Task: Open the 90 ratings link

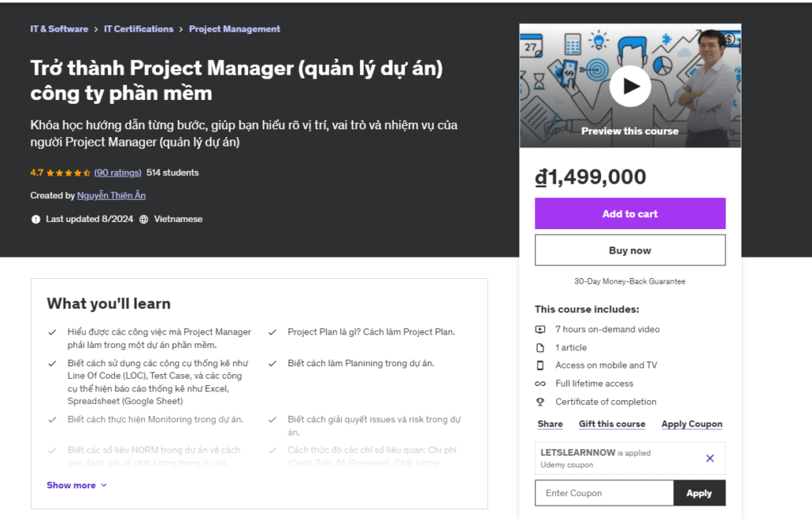Action: pyautogui.click(x=117, y=172)
